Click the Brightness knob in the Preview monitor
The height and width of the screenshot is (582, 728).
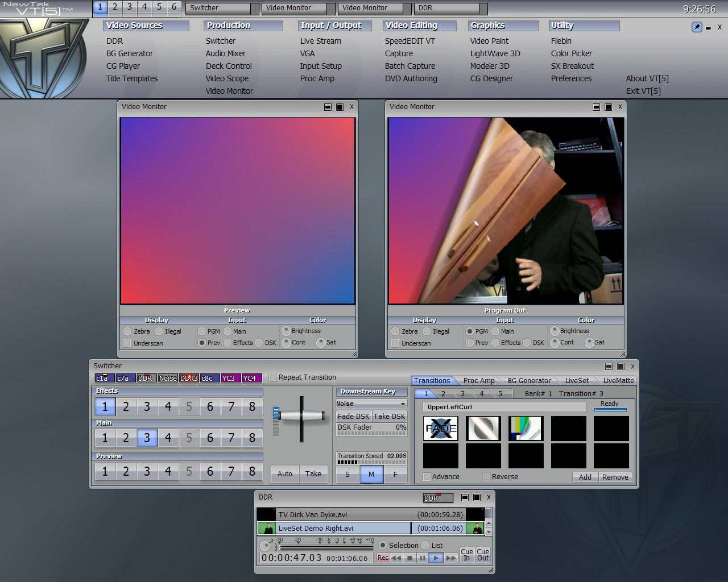coord(286,331)
